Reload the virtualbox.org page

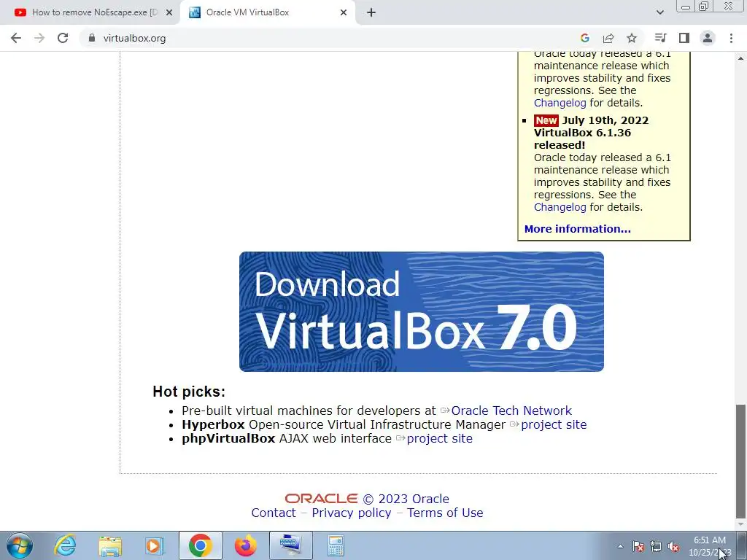tap(63, 38)
